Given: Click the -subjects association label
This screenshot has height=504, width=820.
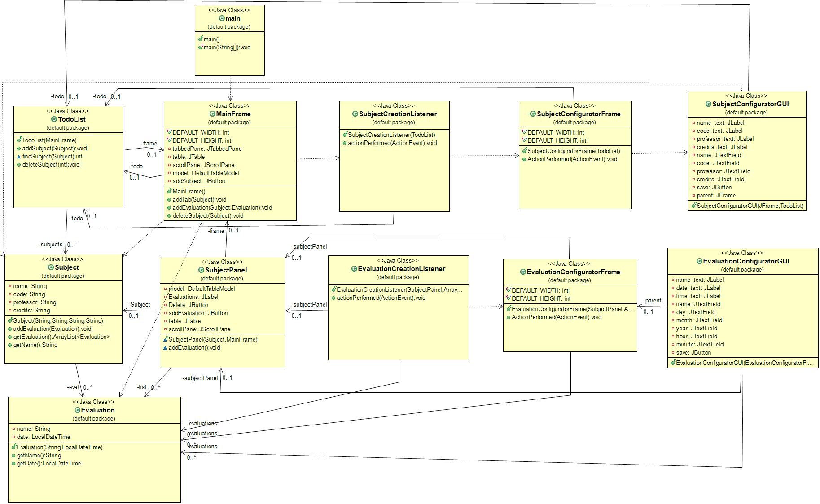Looking at the screenshot, I should click(x=51, y=245).
